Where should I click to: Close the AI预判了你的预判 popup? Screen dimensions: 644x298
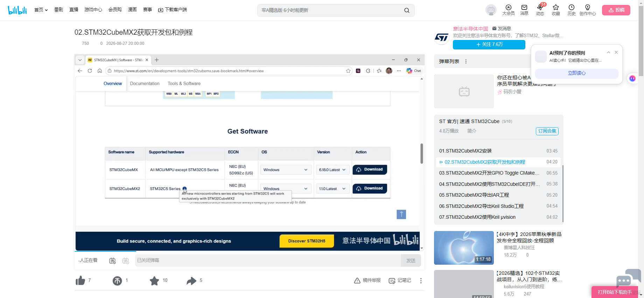616,53
